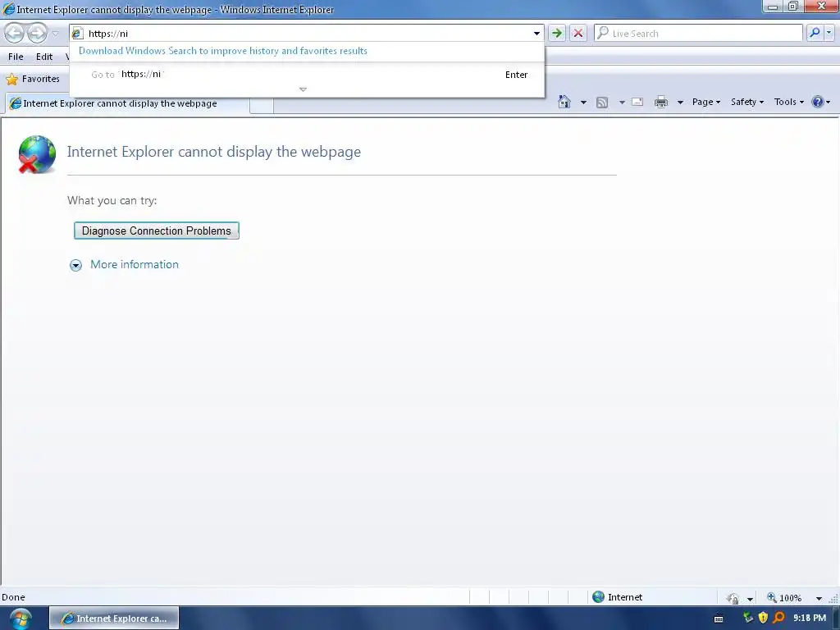The image size is (840, 630).
Task: Click the green network tray icon
Action: pos(748,618)
